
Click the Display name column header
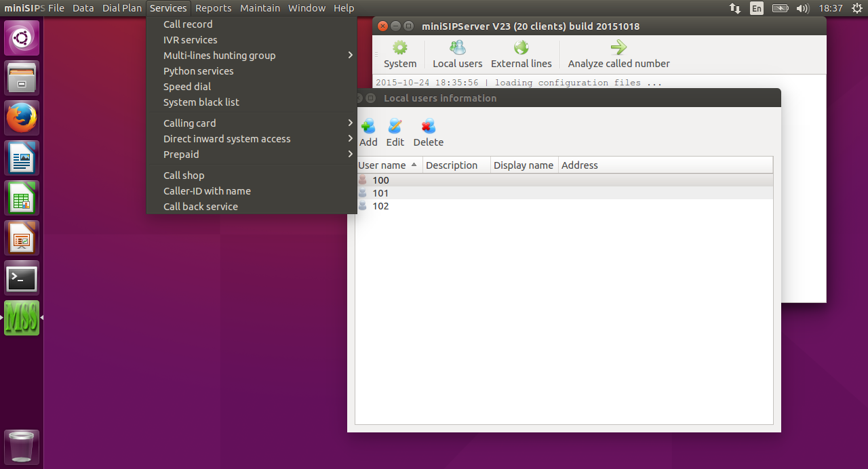coord(524,165)
